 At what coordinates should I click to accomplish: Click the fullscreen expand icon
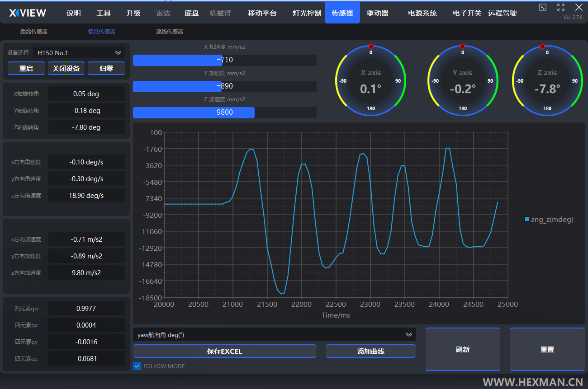pyautogui.click(x=561, y=7)
